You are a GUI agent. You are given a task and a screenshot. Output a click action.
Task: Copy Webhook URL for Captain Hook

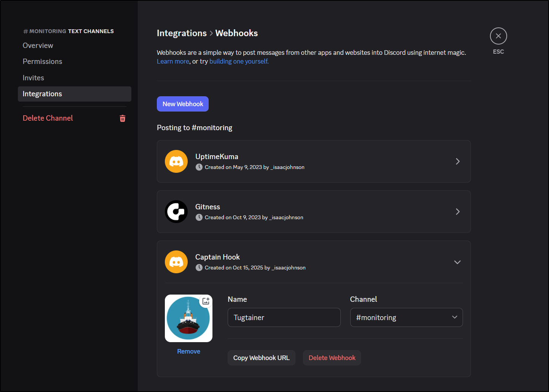(261, 358)
